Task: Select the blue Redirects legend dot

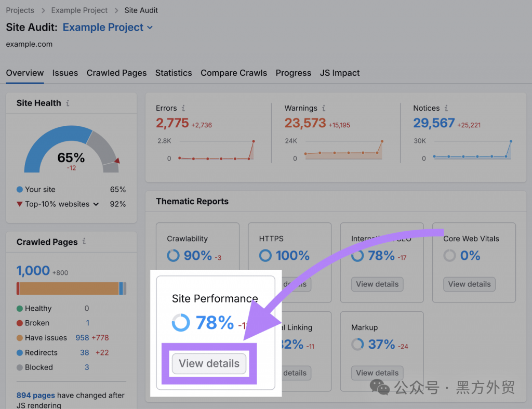Action: [x=20, y=352]
